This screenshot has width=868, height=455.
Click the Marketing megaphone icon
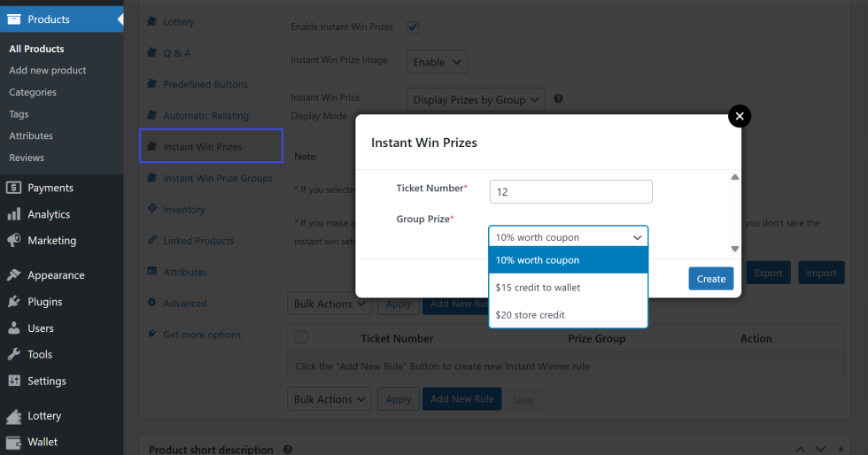point(14,241)
